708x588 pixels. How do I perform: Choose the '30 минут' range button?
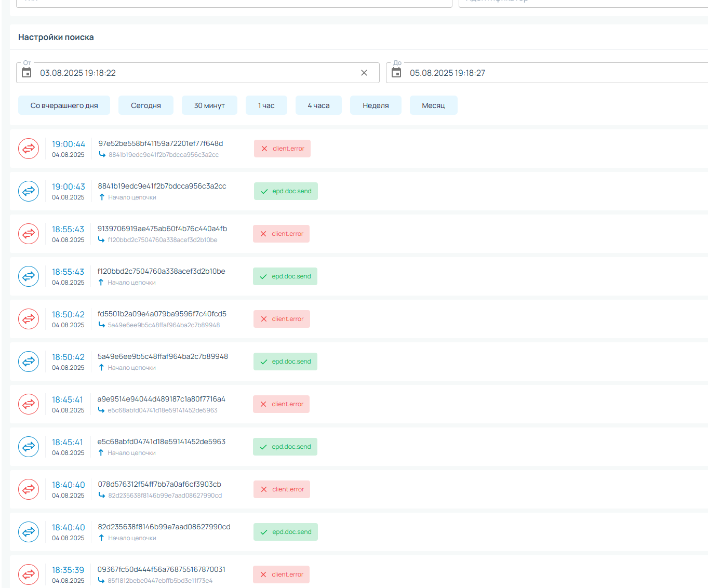pos(209,105)
